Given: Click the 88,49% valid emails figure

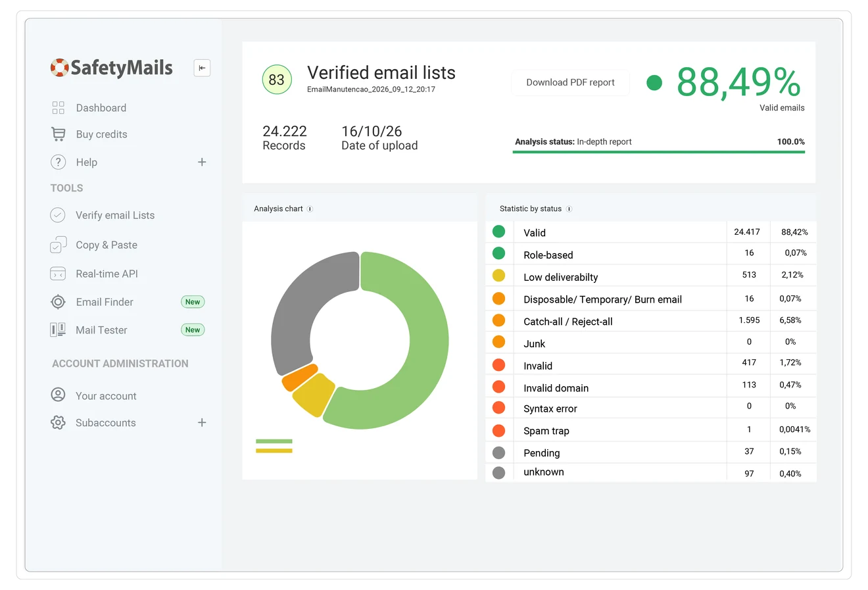Looking at the screenshot, I should pos(738,83).
